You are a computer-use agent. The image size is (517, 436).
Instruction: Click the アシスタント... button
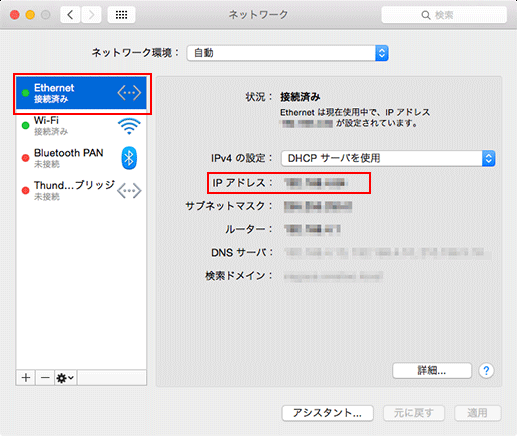[x=327, y=413]
